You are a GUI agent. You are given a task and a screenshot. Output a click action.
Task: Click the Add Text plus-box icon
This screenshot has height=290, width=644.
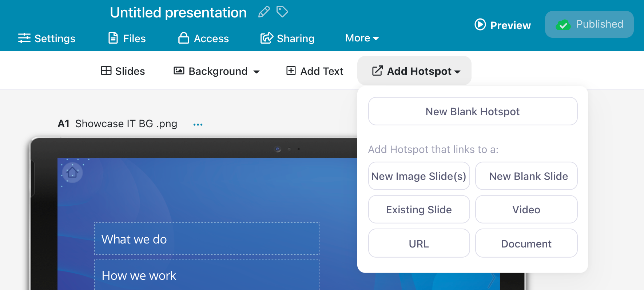tap(291, 71)
